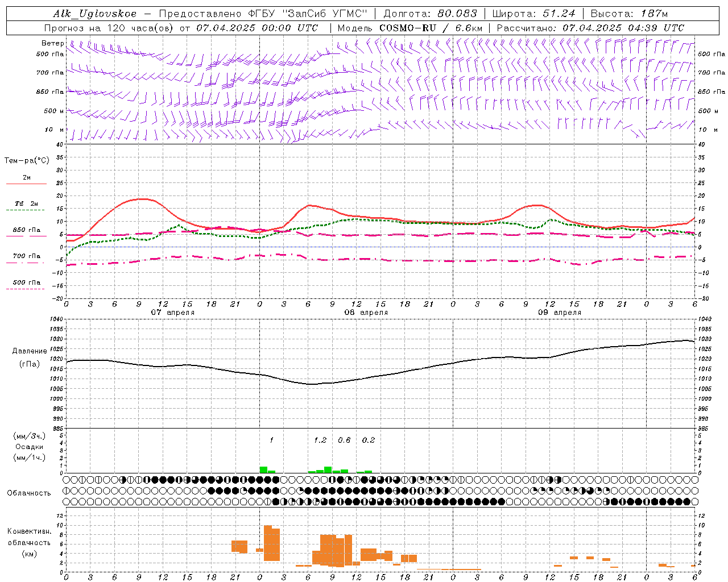
Task: Select the provider text 'ФГБУ "ЗапСиб УГМС"'
Action: (309, 14)
